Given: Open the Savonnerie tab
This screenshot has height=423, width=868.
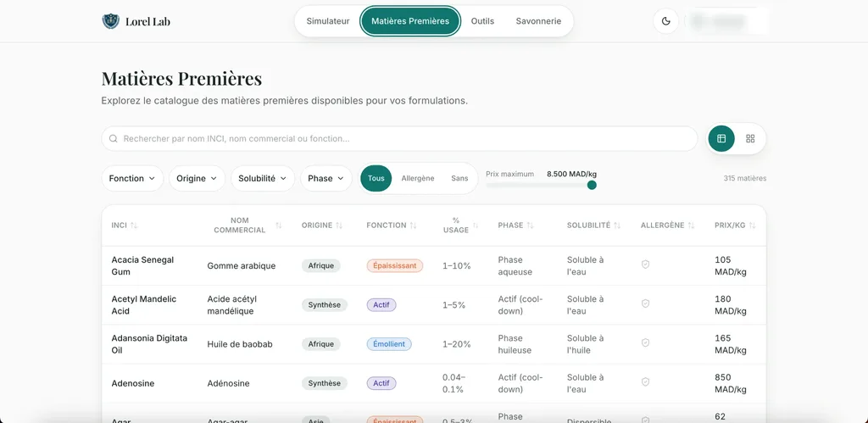Looking at the screenshot, I should (x=538, y=21).
